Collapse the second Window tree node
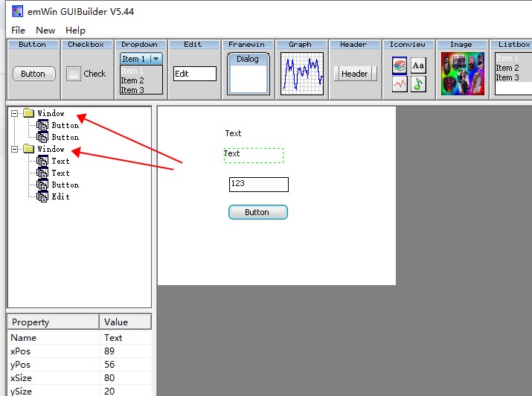 (x=15, y=149)
